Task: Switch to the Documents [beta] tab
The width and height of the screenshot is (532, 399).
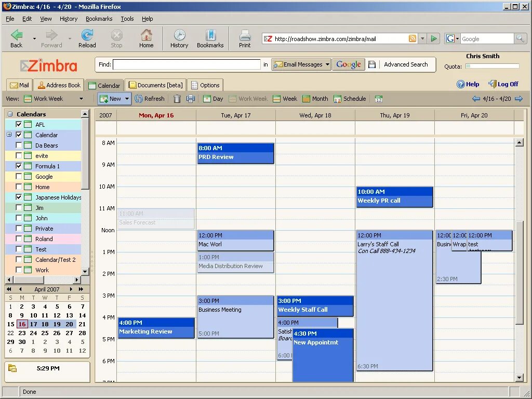Action: (x=156, y=85)
